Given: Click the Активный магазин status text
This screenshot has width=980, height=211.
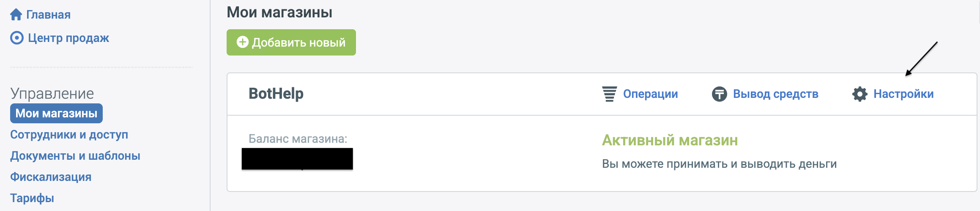Looking at the screenshot, I should click(670, 140).
